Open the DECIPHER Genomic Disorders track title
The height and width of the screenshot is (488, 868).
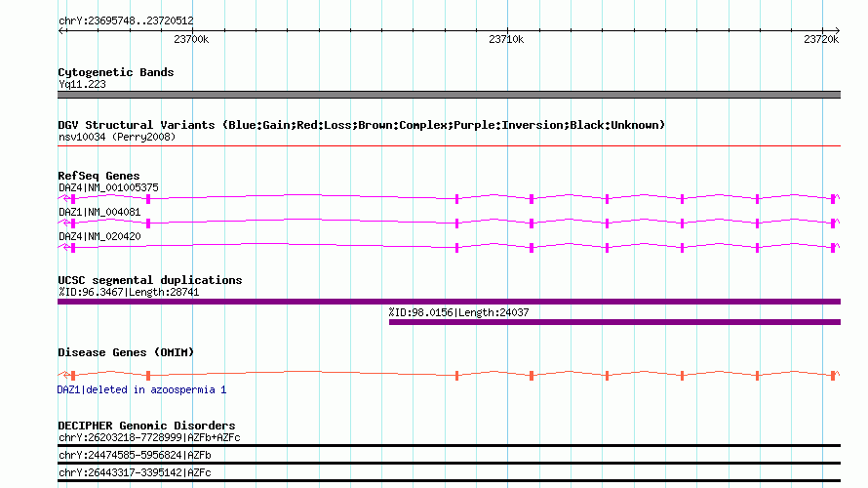[x=146, y=426]
